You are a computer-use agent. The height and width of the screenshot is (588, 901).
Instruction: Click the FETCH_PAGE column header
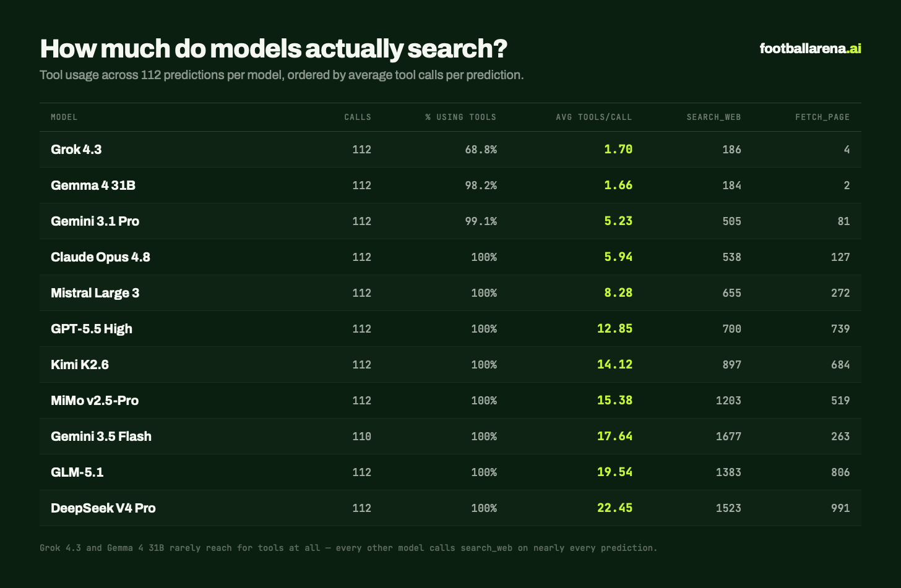822,117
